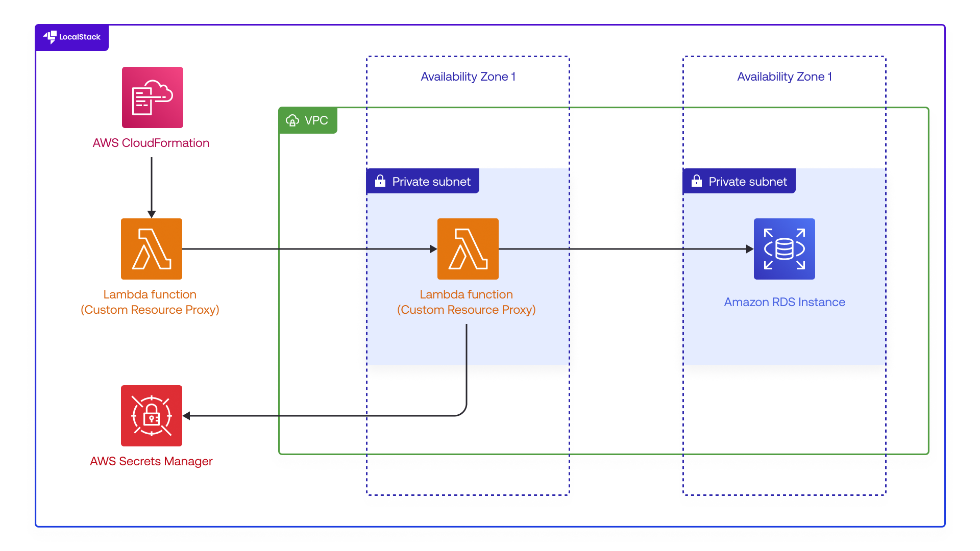This screenshot has width=980, height=551.
Task: Click the right Availability Zone 1 label
Action: click(785, 77)
